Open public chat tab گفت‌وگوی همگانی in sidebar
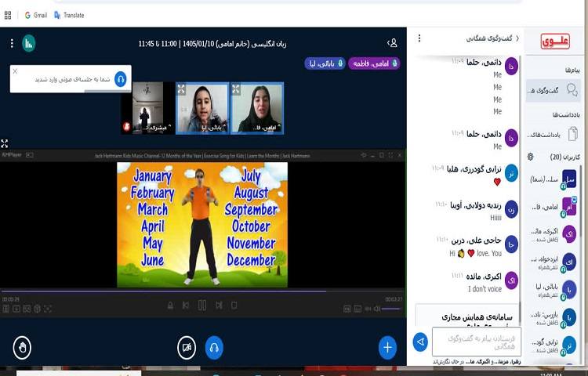Viewport: 588px width, 376px height. [553, 90]
